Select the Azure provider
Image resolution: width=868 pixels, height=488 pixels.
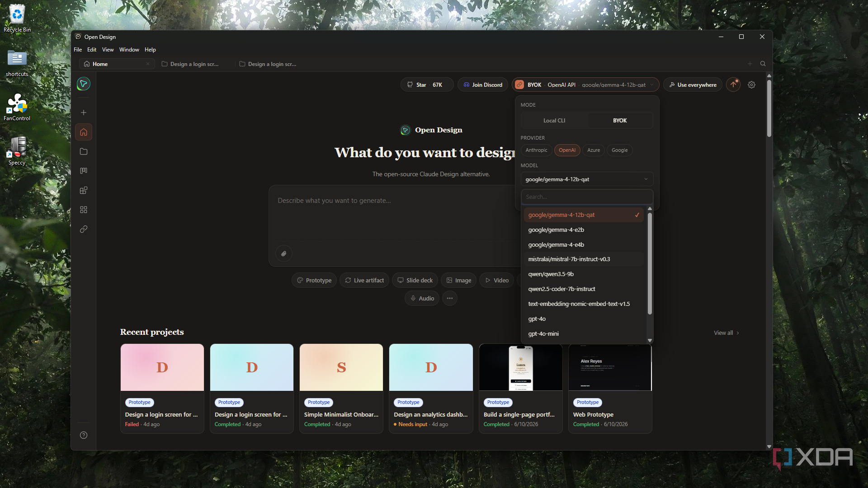[x=594, y=150]
